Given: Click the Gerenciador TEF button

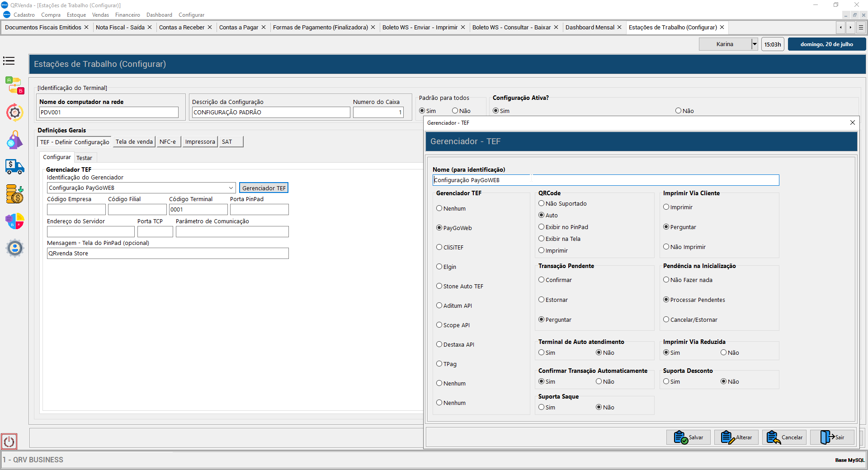Looking at the screenshot, I should coord(264,188).
